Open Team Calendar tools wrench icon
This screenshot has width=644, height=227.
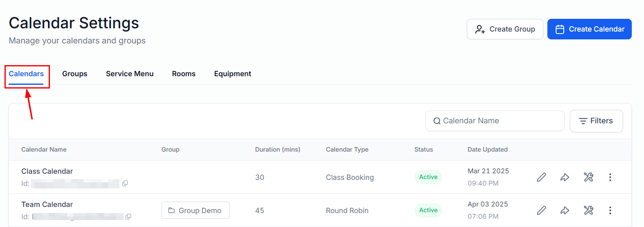point(588,210)
